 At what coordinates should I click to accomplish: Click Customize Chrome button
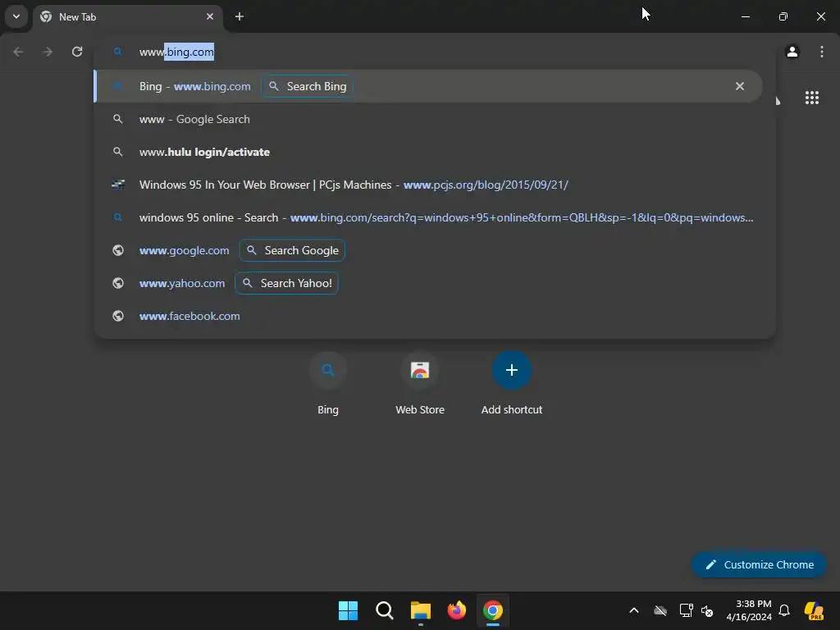[x=759, y=564]
